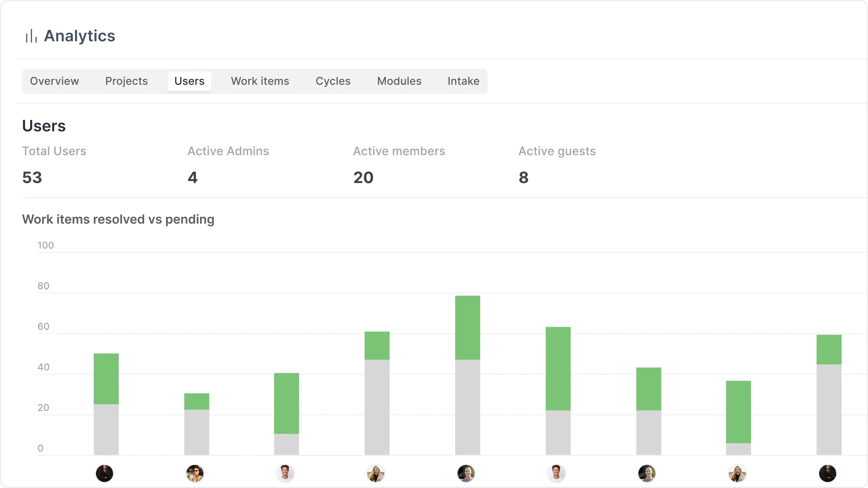This screenshot has width=868, height=488.
Task: Switch to the Overview tab
Action: 55,81
